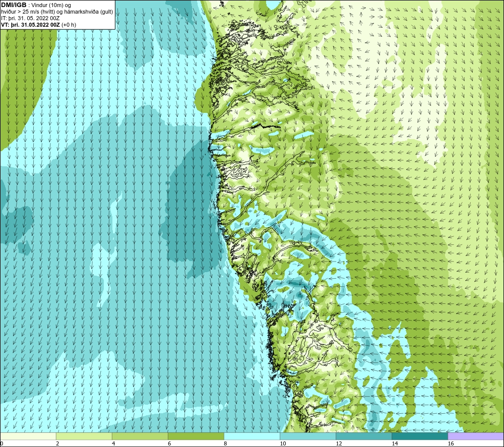Click the '0' scale label

[2, 443]
